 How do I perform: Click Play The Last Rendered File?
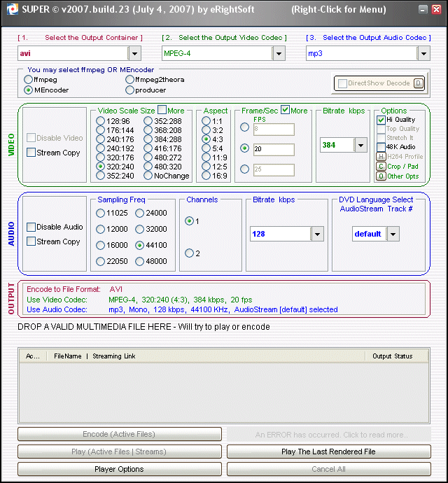(x=328, y=451)
